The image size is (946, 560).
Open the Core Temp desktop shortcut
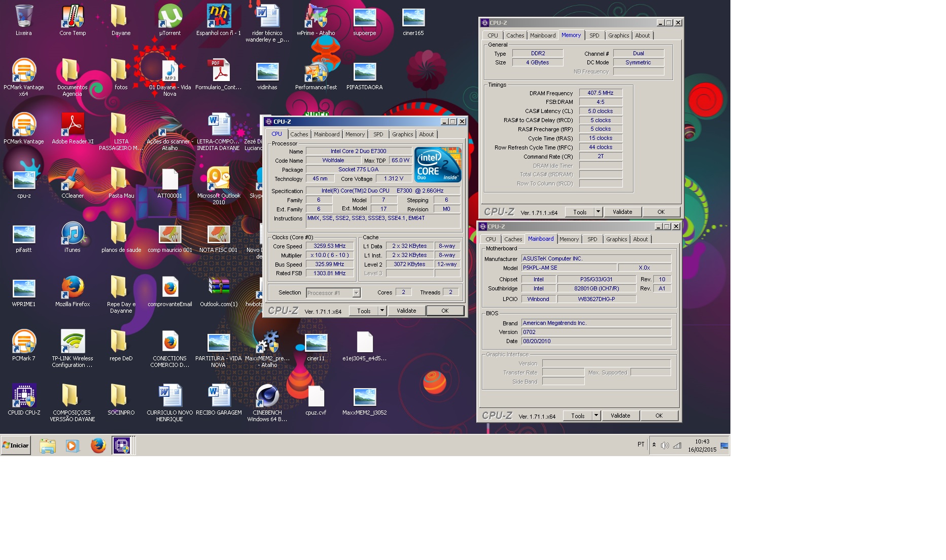[73, 20]
